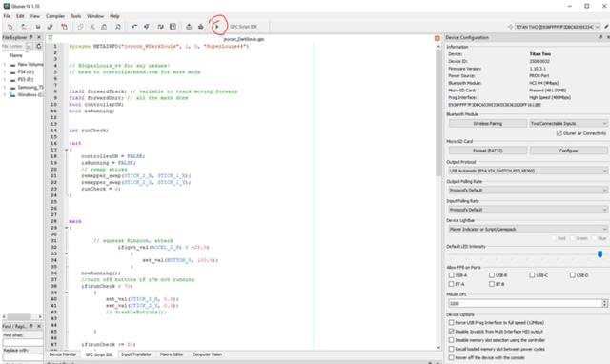The image size is (610, 364).
Task: Enable FPS on USB-D port
Action: click(573, 275)
